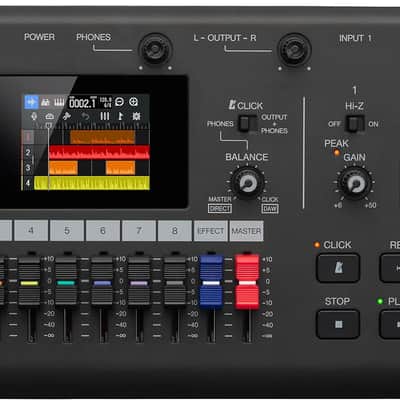
Task: Click the track 8 fader with gray stripe
Action: 175,281
